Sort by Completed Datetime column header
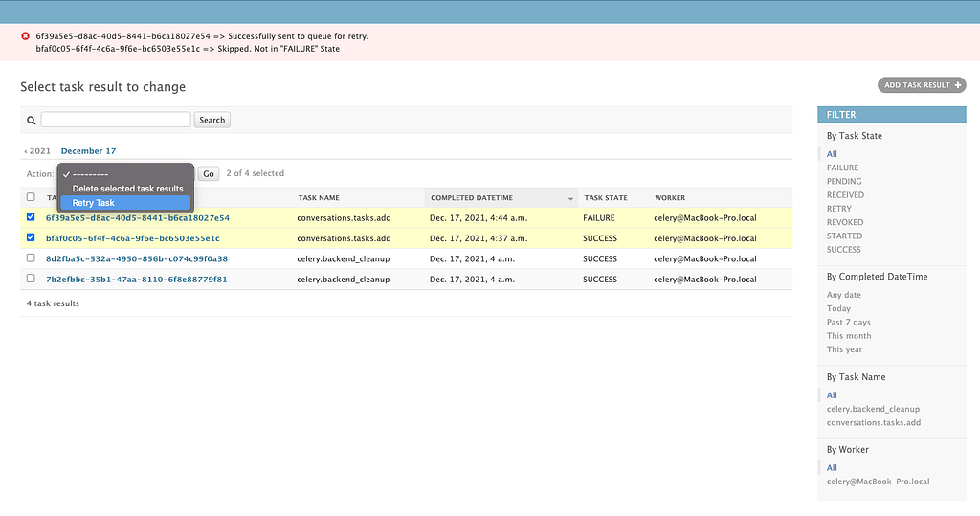980x516 pixels. coord(472,197)
